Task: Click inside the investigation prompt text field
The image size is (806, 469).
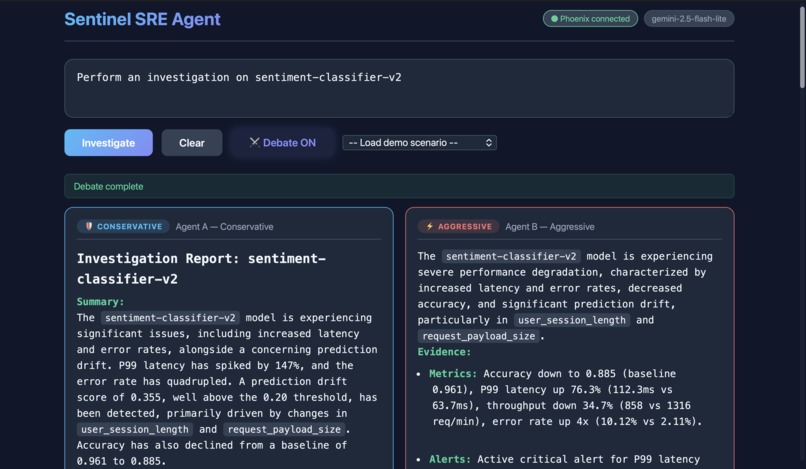Action: point(399,88)
